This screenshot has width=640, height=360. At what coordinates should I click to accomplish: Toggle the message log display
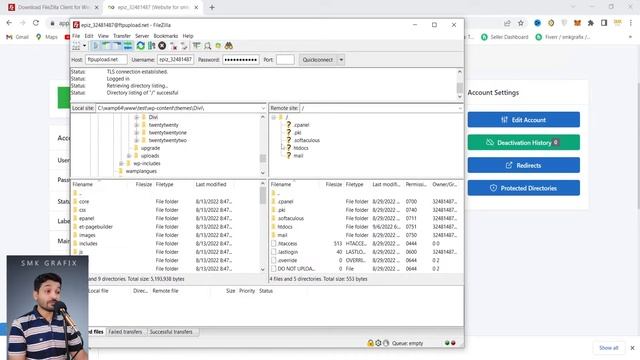pos(96,46)
